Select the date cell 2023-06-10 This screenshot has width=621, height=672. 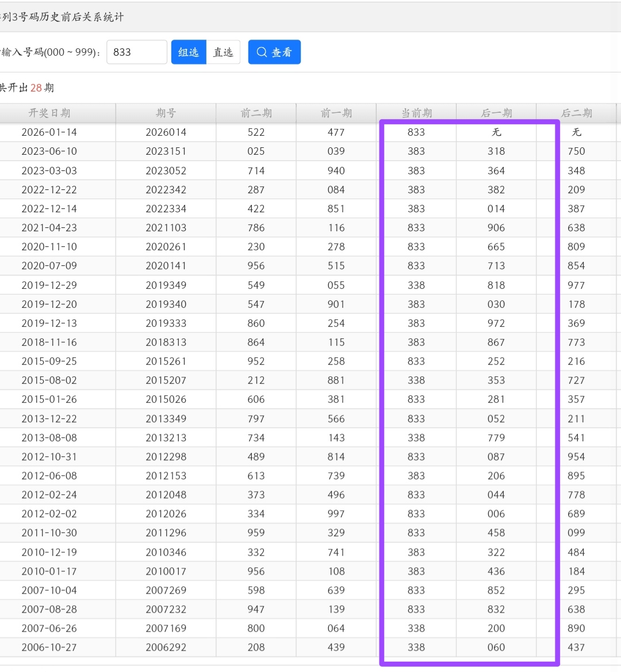click(x=49, y=151)
